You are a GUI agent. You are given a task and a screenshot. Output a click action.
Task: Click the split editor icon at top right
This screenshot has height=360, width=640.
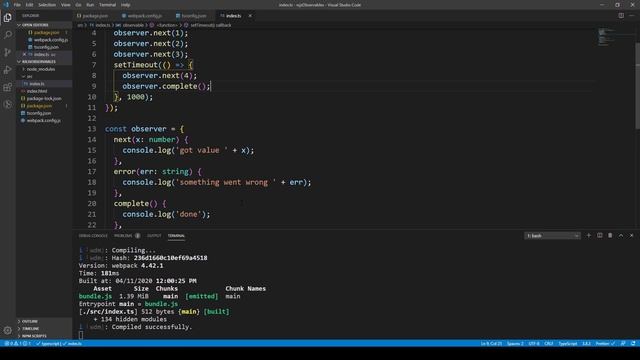[x=621, y=16]
